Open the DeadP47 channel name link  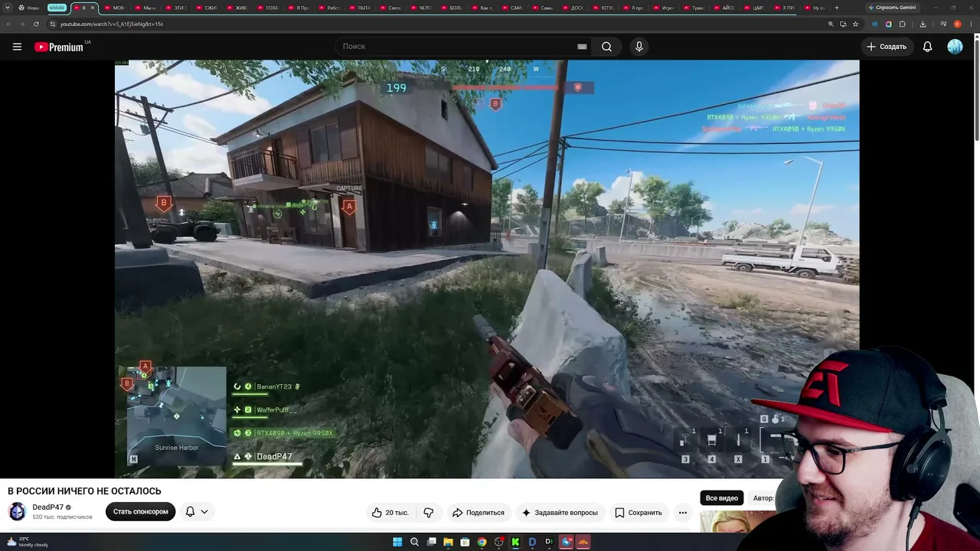[x=47, y=507]
